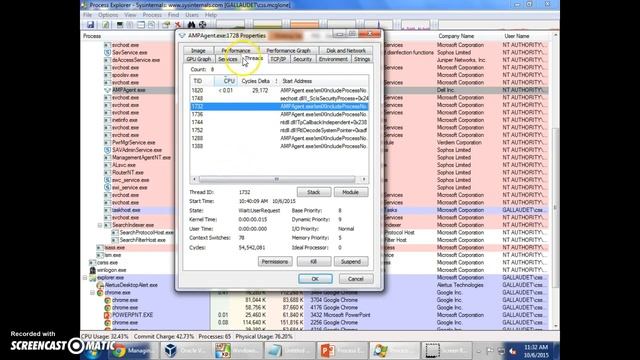640x360 pixels.
Task: Open the Options menu
Action: click(108, 15)
